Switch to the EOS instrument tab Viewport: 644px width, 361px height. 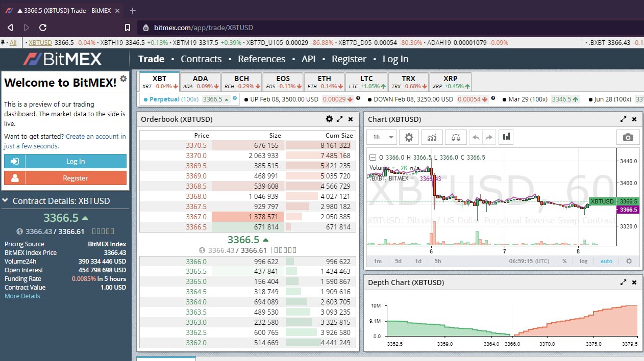click(283, 82)
